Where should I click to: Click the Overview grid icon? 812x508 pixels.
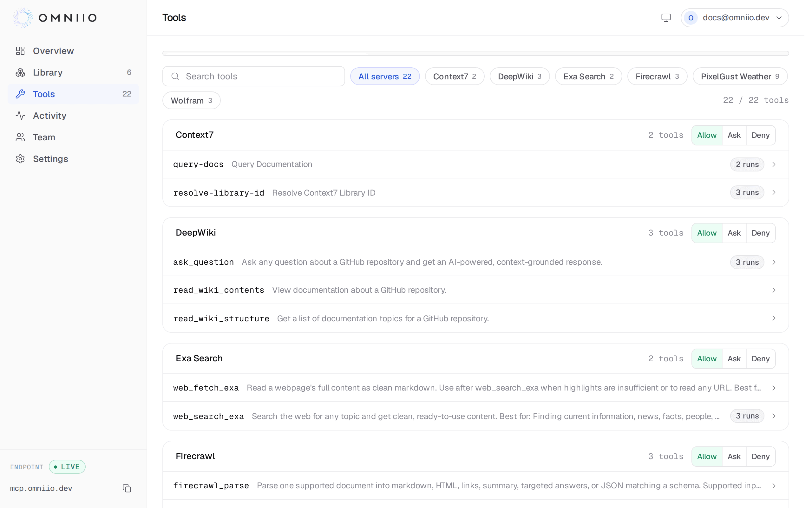21,51
